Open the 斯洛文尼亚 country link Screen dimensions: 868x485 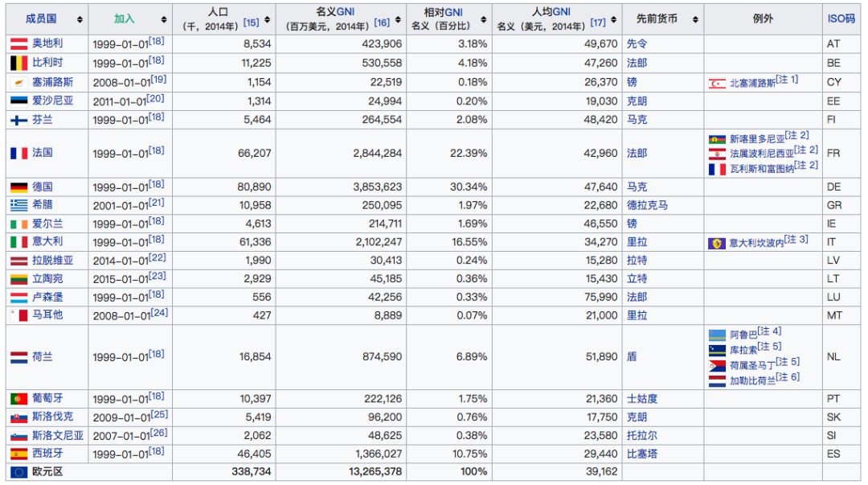point(58,435)
